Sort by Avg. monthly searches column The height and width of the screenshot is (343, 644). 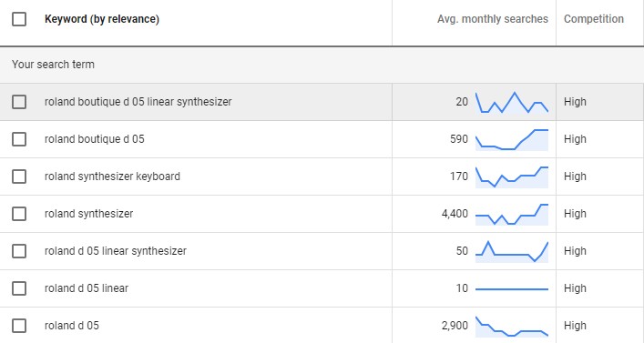tap(493, 19)
